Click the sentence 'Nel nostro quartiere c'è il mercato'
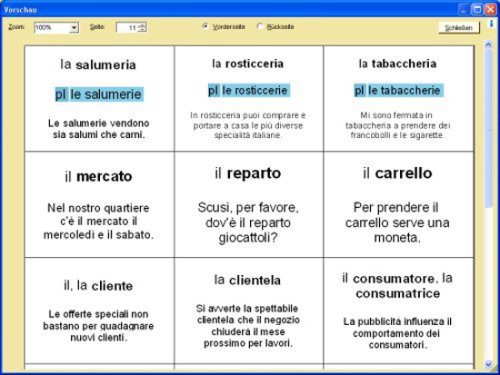Viewport: 500px width, 375px height. tap(99, 221)
